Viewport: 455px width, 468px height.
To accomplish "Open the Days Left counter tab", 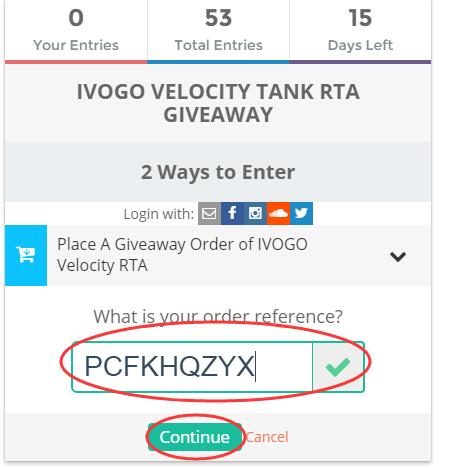I will point(360,31).
